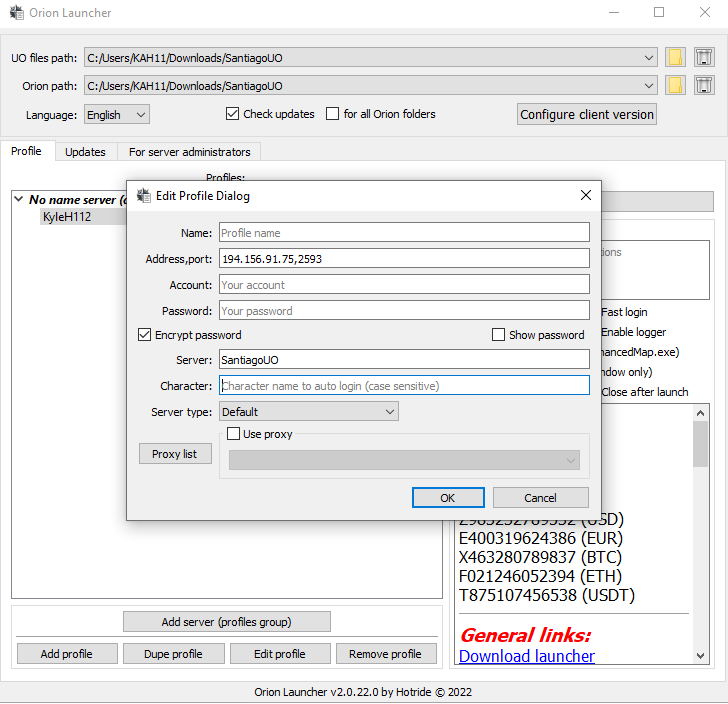Enable the Use proxy checkbox
Viewport: 728px width, 704px height.
pos(234,434)
